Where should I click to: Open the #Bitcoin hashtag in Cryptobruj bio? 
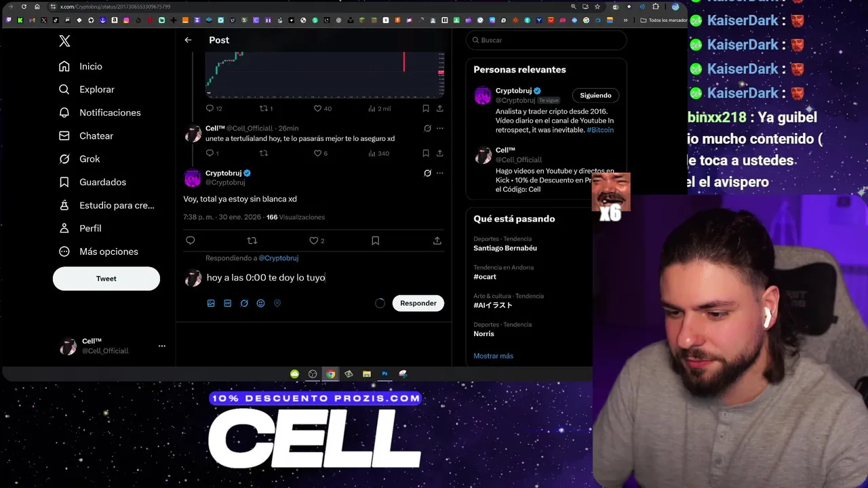600,129
